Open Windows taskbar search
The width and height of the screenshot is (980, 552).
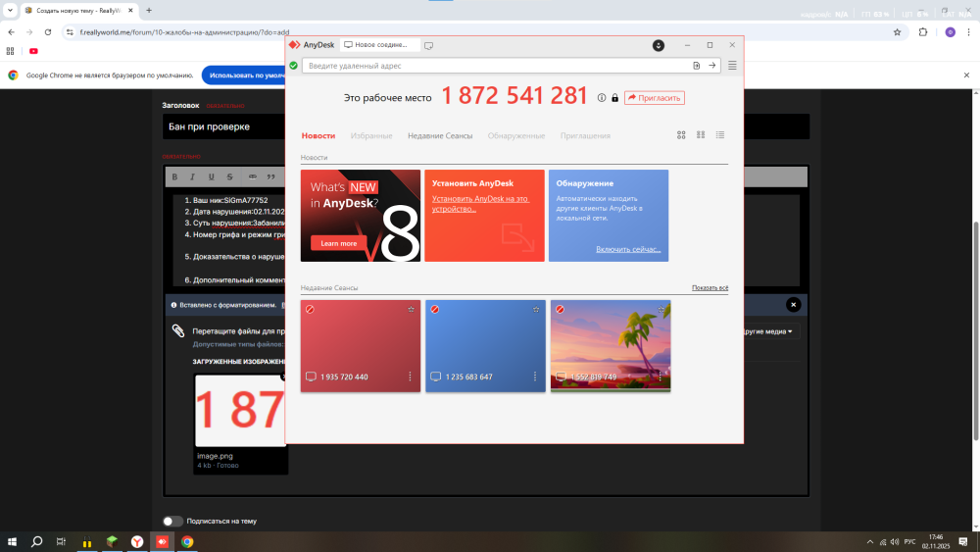[37, 542]
